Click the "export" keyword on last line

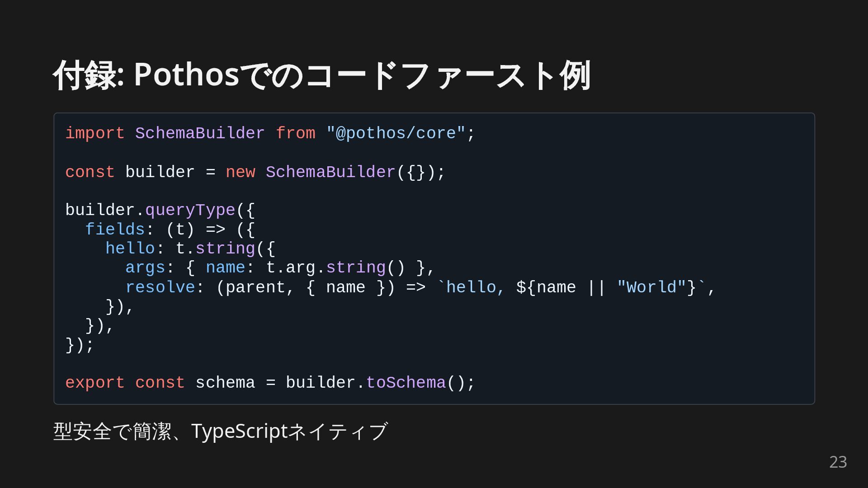click(94, 383)
